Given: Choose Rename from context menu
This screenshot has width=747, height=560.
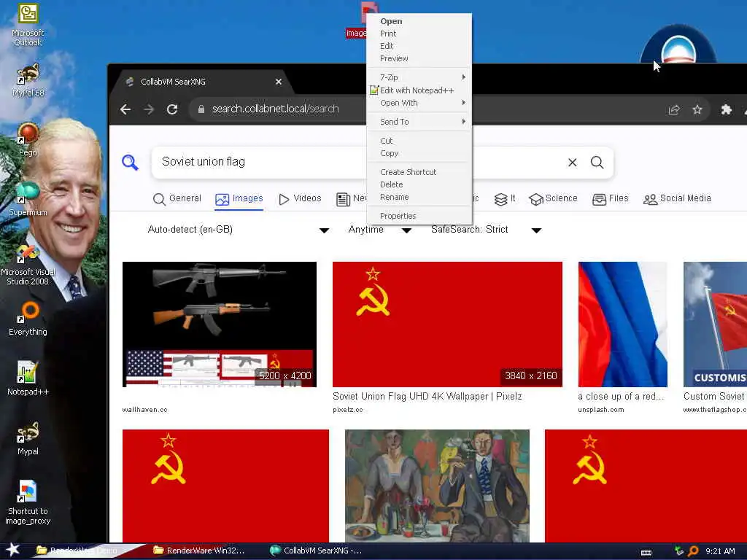Looking at the screenshot, I should point(419,197).
